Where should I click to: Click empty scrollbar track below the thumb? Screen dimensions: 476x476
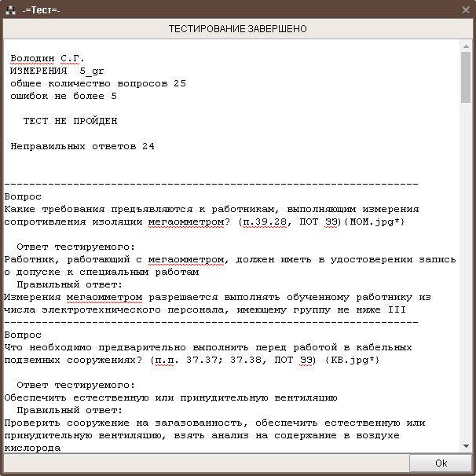coord(465,275)
